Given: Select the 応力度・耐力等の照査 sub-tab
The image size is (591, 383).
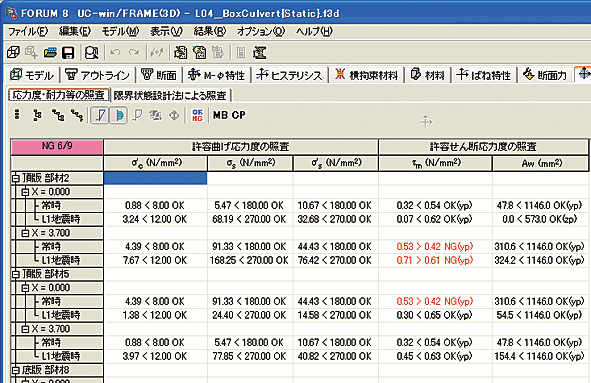Looking at the screenshot, I should (58, 95).
